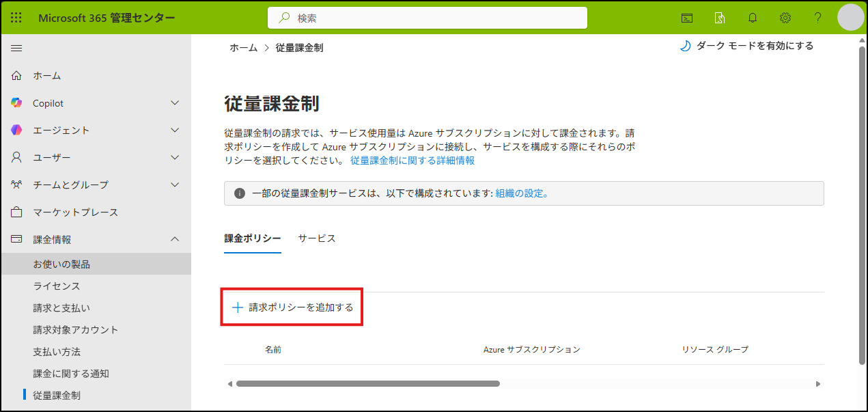Expand the ユーザー navigation section
The height and width of the screenshot is (412, 868).
pyautogui.click(x=175, y=157)
